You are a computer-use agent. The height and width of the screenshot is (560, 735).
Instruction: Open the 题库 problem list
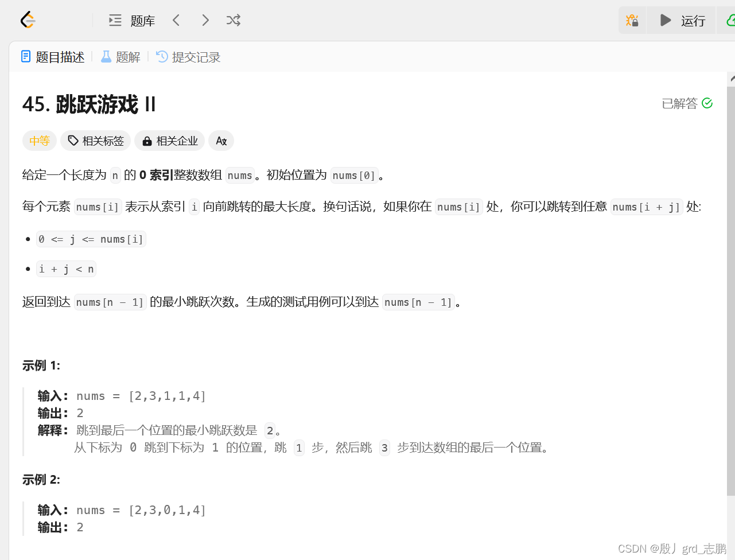(x=132, y=21)
